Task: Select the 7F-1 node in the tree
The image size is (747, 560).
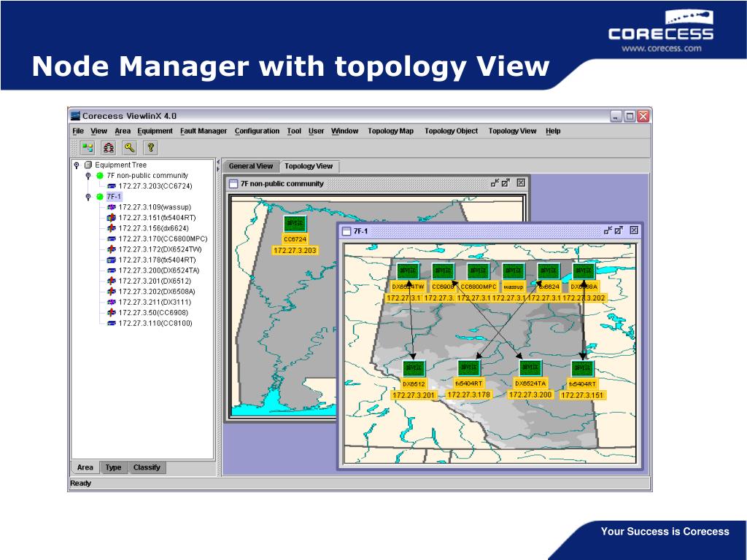Action: (x=114, y=197)
